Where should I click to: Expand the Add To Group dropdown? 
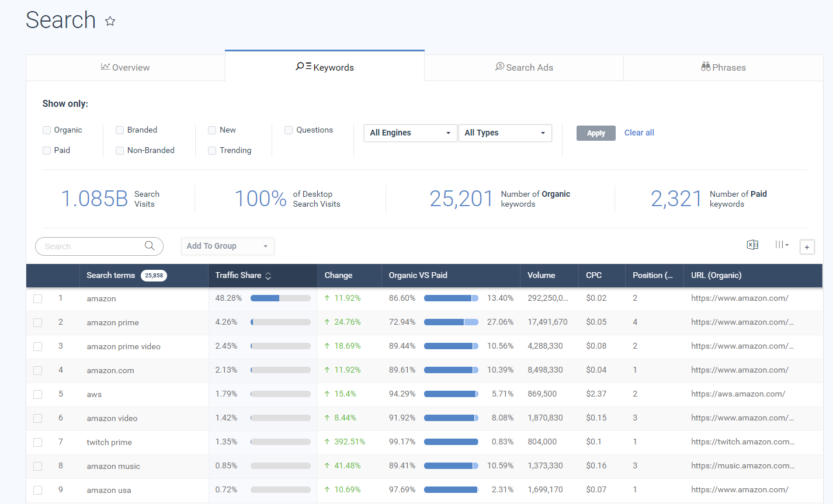coord(228,246)
